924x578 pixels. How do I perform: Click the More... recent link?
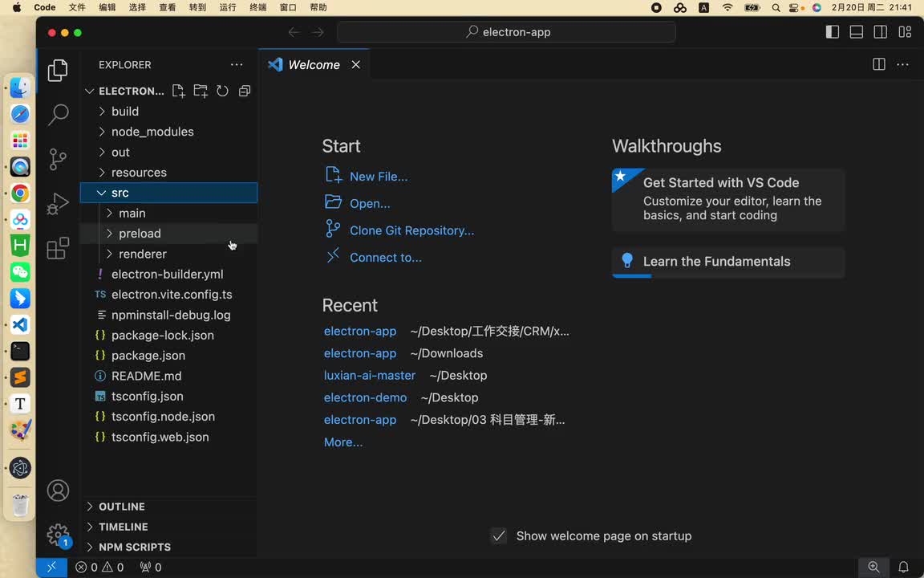[343, 442]
